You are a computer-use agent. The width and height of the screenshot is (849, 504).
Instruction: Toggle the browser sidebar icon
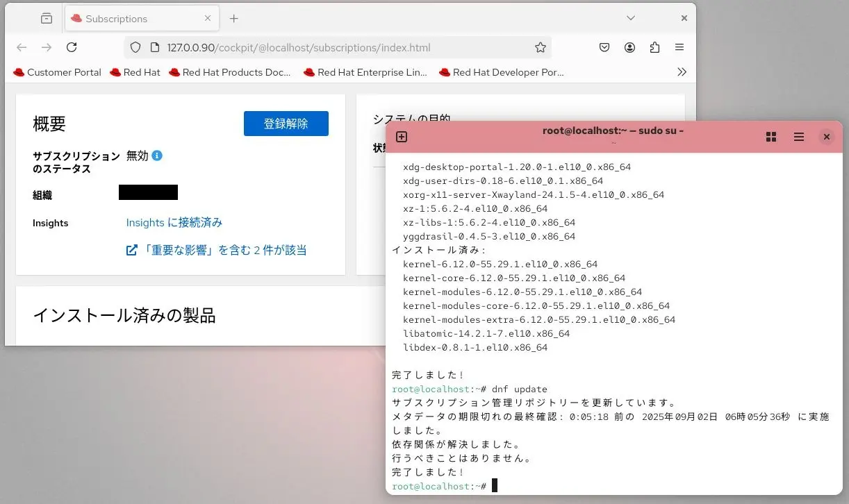coord(47,19)
